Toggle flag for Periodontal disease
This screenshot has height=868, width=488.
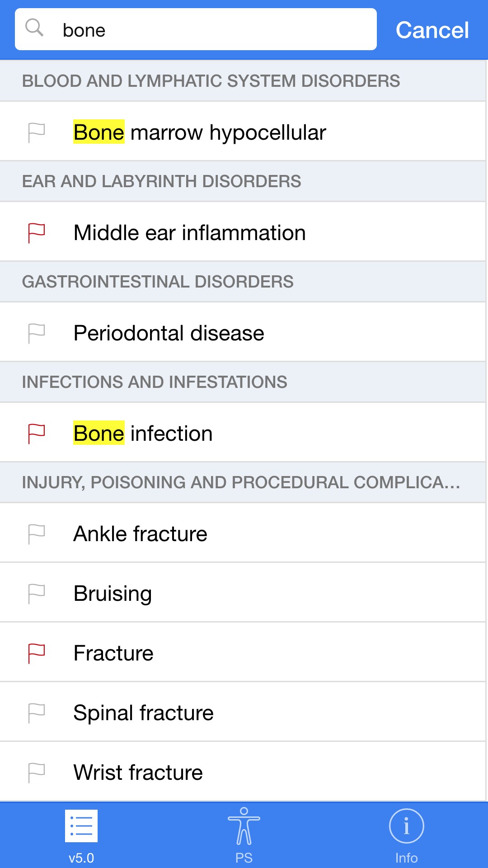(x=36, y=333)
